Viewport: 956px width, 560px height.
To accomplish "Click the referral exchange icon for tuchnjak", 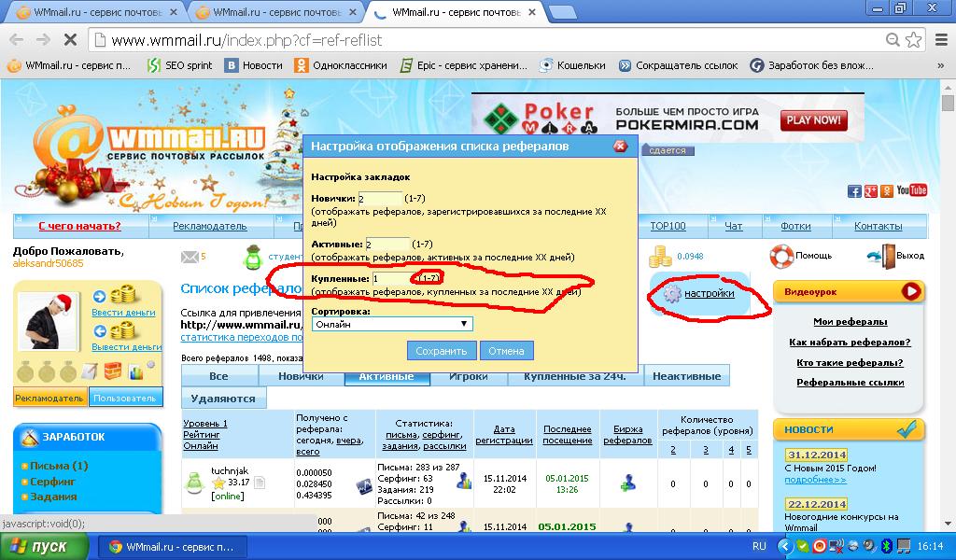I will pyautogui.click(x=628, y=483).
